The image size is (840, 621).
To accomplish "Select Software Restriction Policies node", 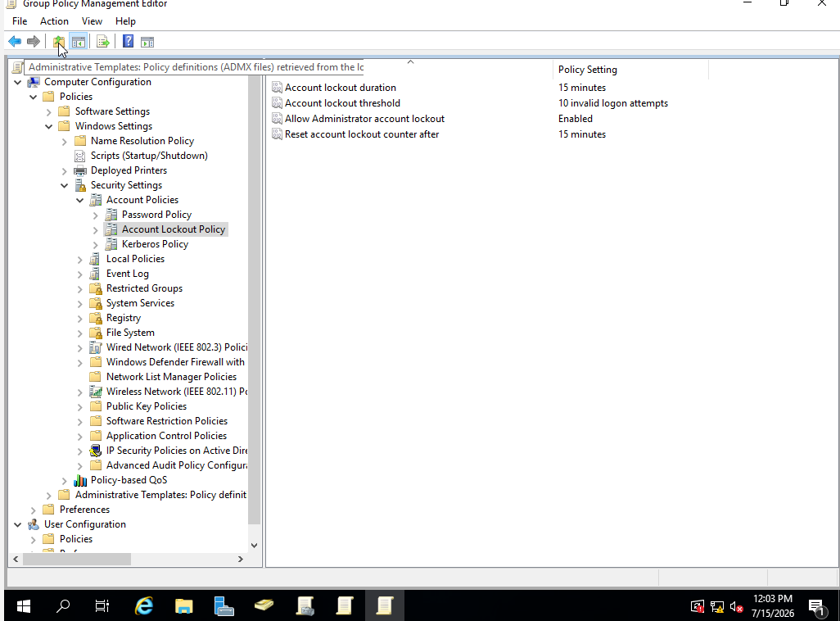I will tap(166, 421).
